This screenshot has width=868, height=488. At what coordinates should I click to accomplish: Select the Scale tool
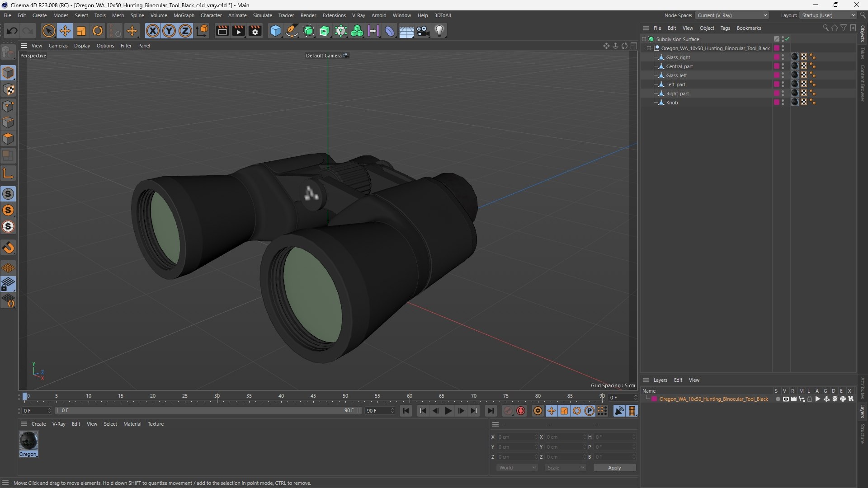[81, 31]
